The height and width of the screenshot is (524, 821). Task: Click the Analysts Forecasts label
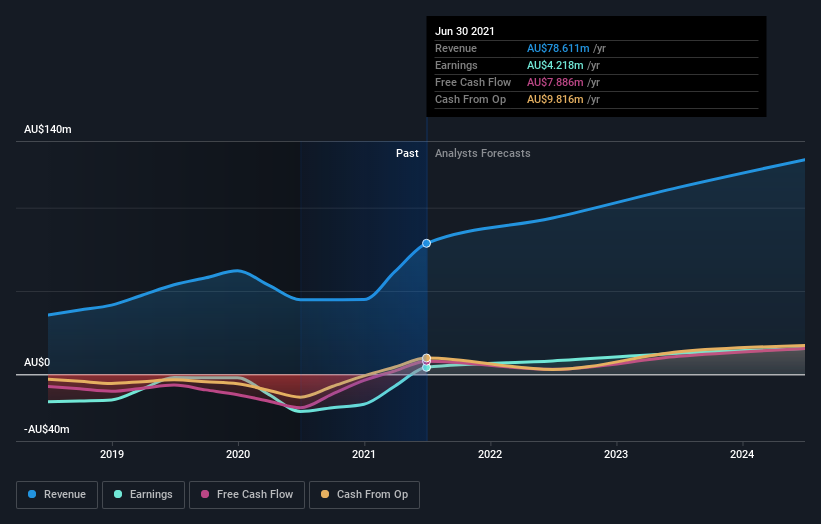click(483, 153)
